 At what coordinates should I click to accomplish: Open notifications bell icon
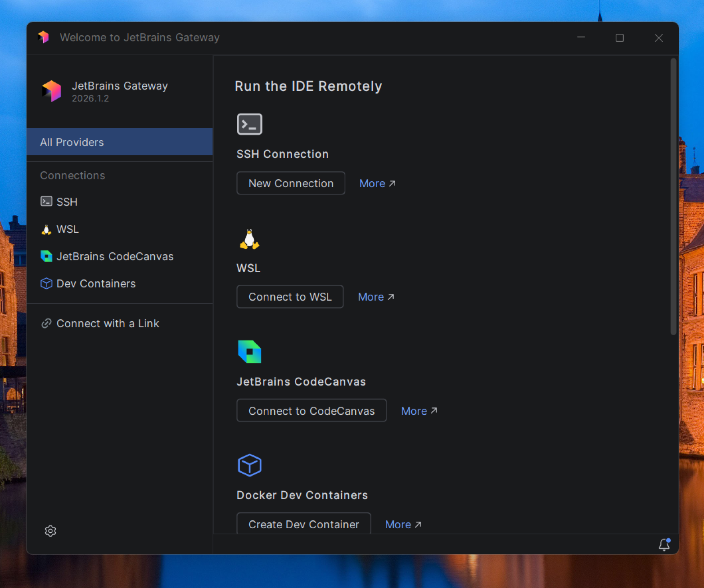(664, 544)
